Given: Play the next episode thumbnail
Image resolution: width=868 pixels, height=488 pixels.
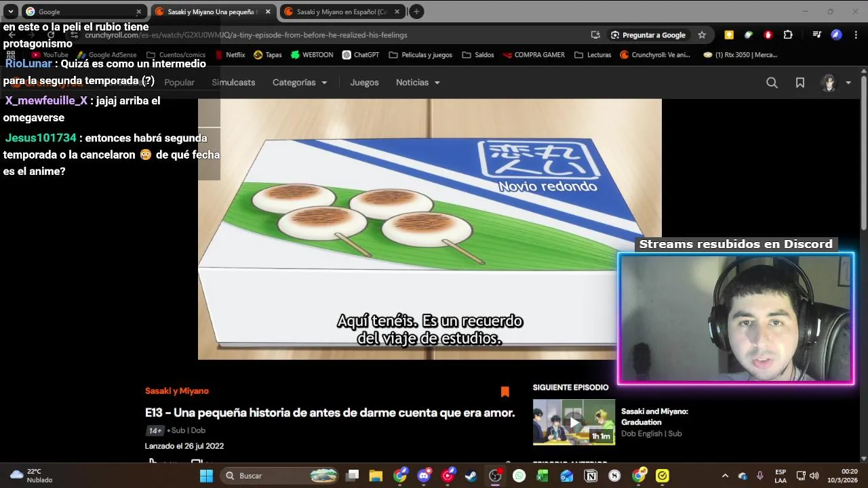Looking at the screenshot, I should coord(574,422).
